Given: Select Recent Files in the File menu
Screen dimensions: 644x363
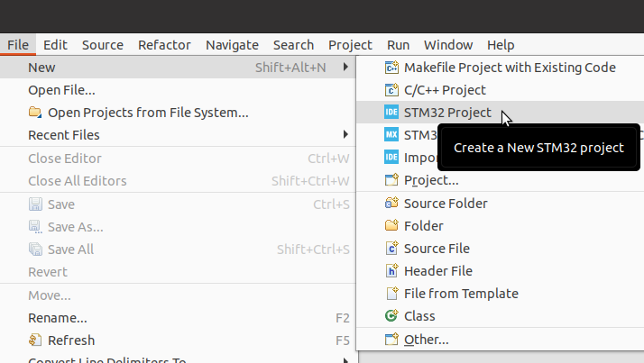Looking at the screenshot, I should [178, 135].
